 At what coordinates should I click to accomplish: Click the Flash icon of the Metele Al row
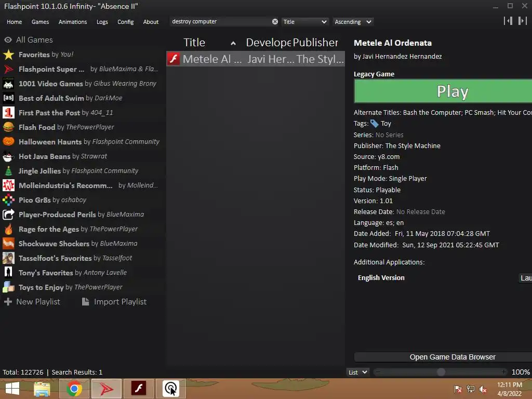click(174, 59)
